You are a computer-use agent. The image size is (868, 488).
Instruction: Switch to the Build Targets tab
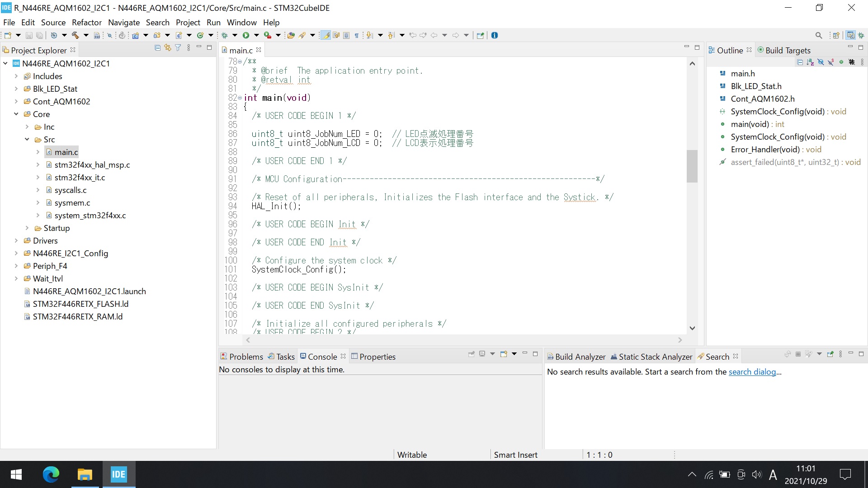pos(783,50)
